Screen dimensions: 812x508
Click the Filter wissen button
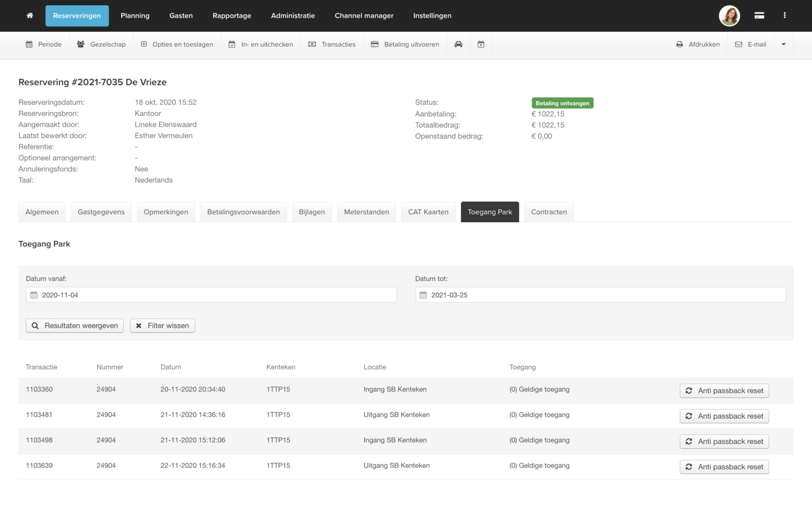point(162,326)
